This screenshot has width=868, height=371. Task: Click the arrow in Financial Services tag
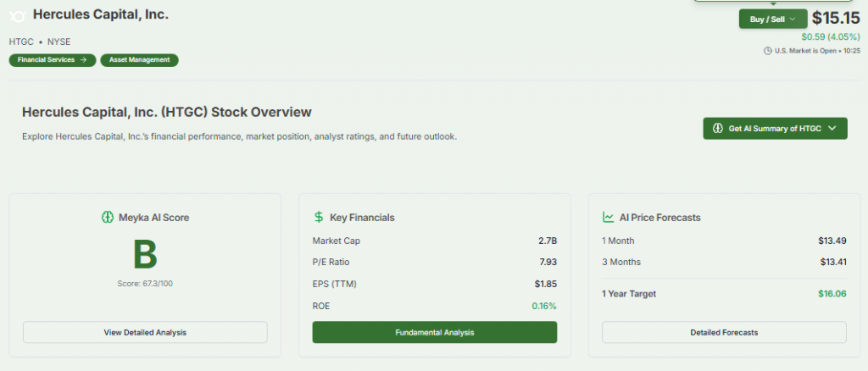point(84,59)
